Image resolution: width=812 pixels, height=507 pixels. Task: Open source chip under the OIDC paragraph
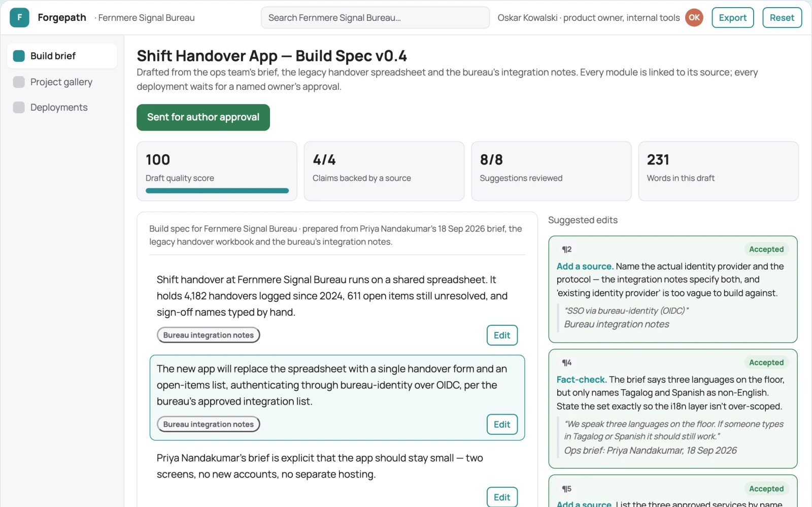(x=208, y=424)
